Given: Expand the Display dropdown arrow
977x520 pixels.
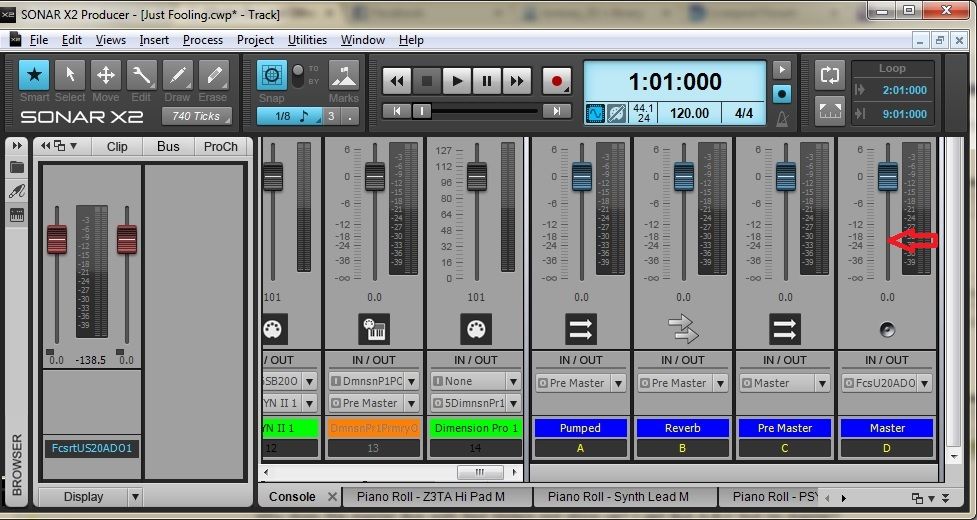Looking at the screenshot, I should (135, 497).
